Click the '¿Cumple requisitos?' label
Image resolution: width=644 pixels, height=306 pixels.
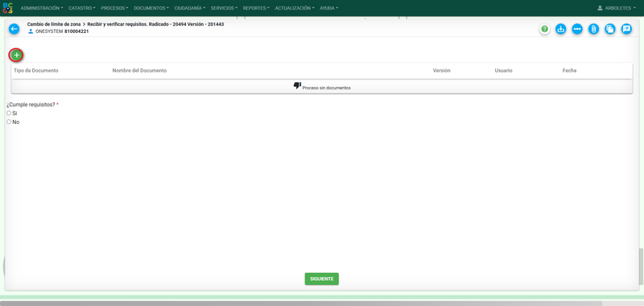tap(31, 105)
